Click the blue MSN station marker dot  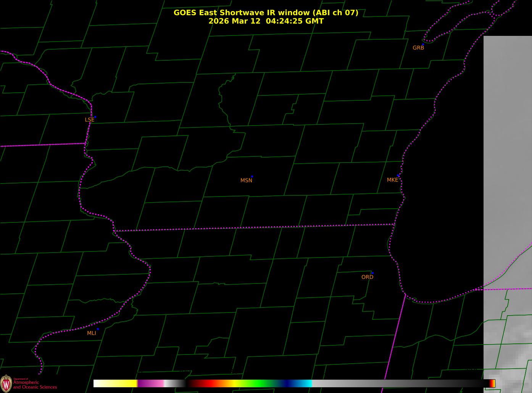[x=252, y=177]
